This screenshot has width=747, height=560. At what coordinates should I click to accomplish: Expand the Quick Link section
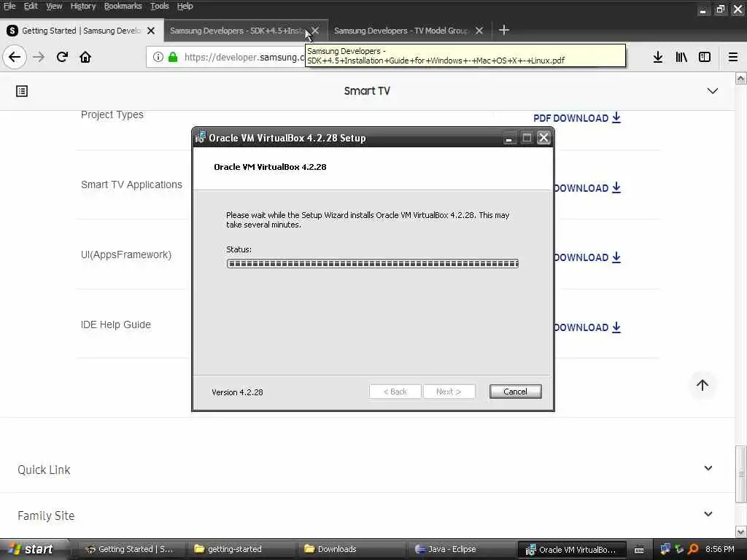708,469
